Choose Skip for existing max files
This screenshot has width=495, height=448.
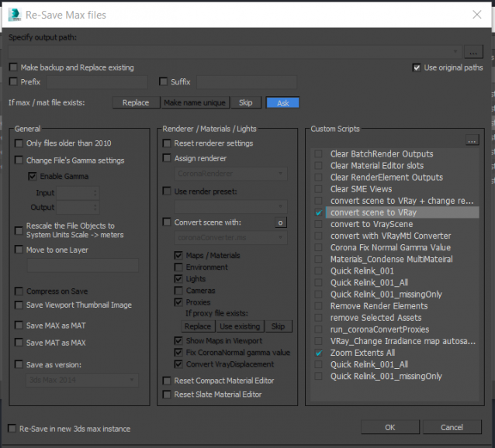(x=246, y=103)
